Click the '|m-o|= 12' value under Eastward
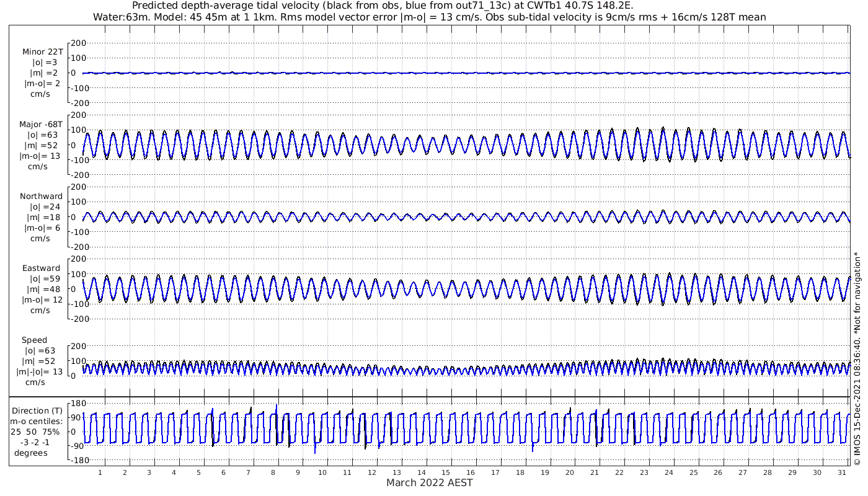 pyautogui.click(x=41, y=300)
